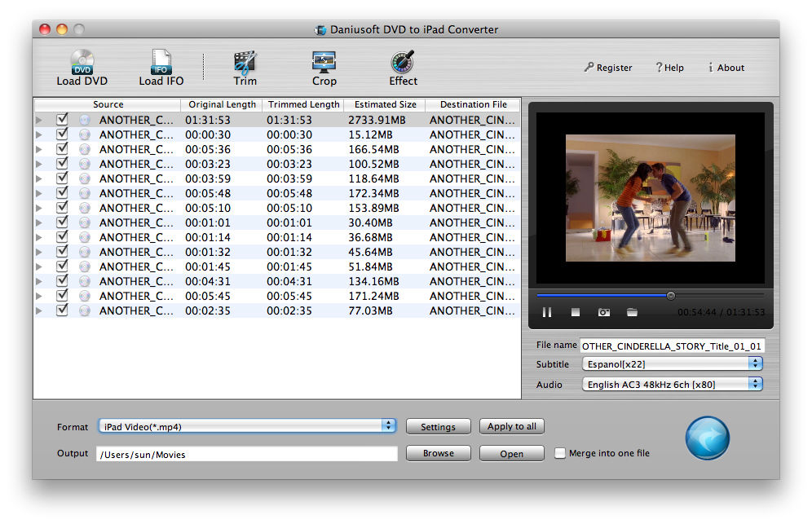Stop the preview playback
The height and width of the screenshot is (524, 812).
(576, 312)
